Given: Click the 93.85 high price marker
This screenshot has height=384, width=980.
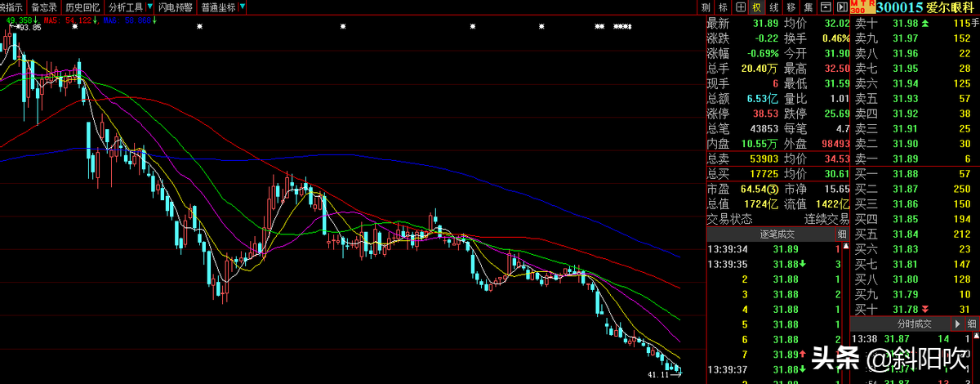Looking at the screenshot, I should [30, 28].
